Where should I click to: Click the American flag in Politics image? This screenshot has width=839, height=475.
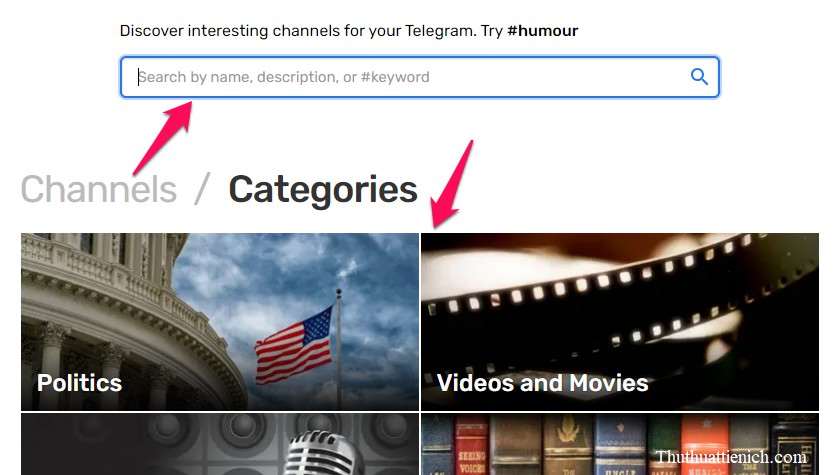[294, 345]
